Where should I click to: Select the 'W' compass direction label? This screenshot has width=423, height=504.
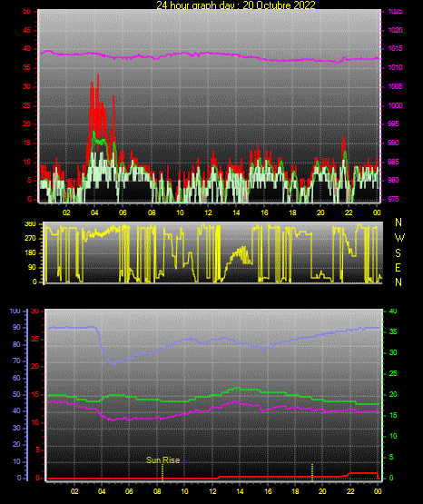(399, 238)
